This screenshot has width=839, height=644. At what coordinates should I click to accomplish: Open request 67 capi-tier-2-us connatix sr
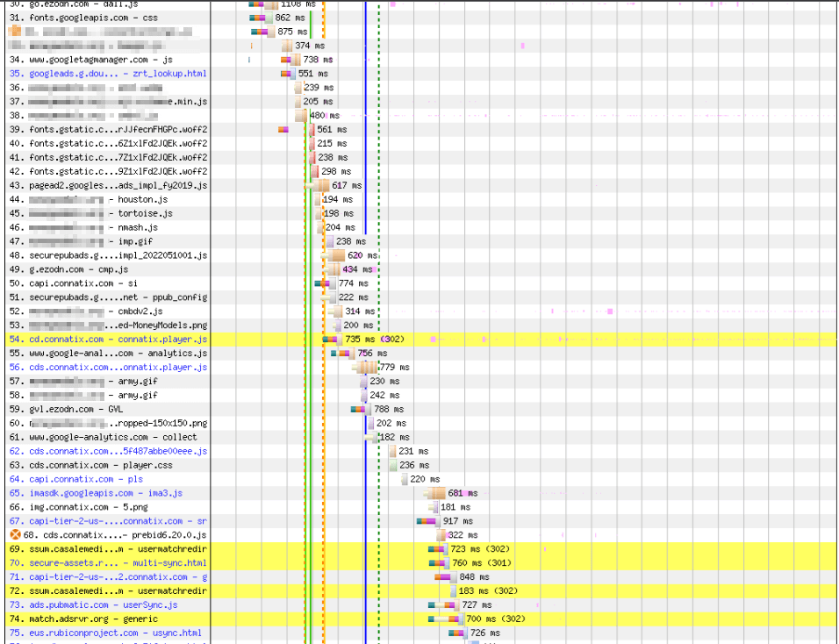pos(108,521)
